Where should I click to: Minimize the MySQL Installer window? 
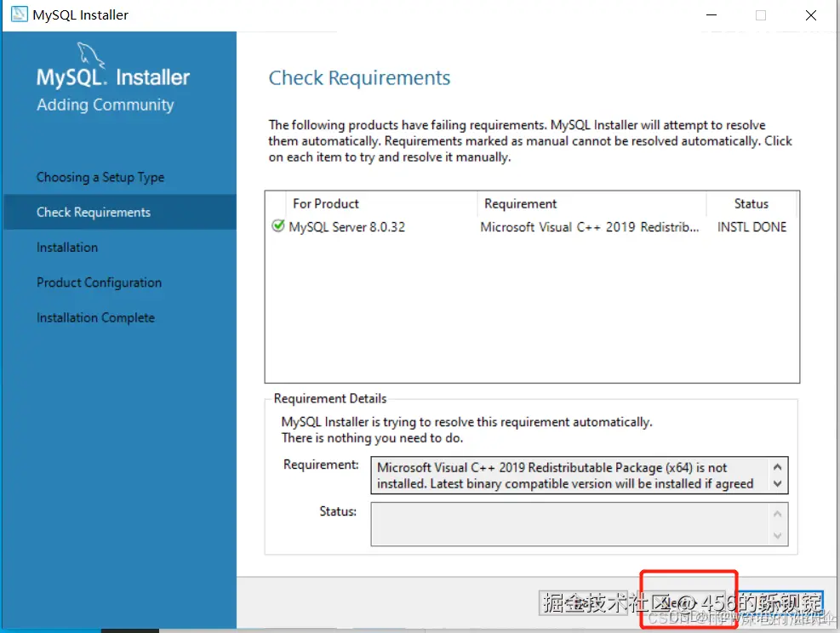tap(711, 15)
